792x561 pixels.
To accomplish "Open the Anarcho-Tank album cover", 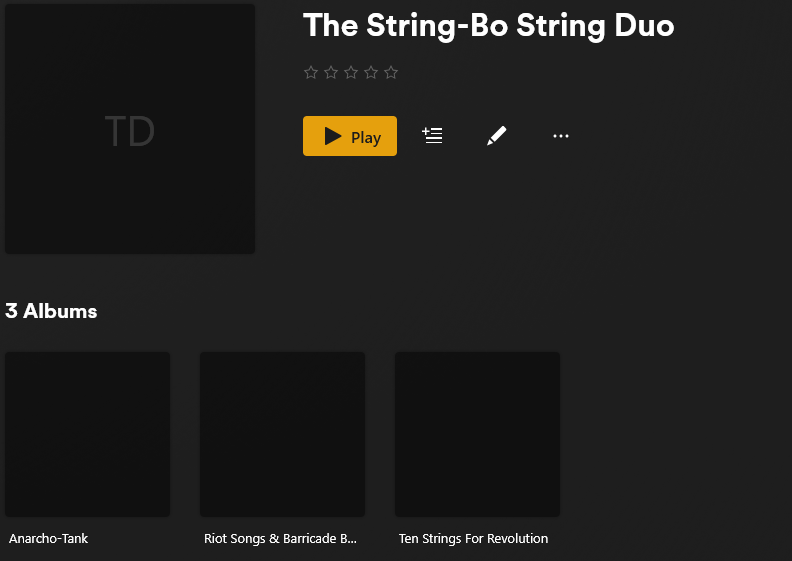I will [87, 434].
